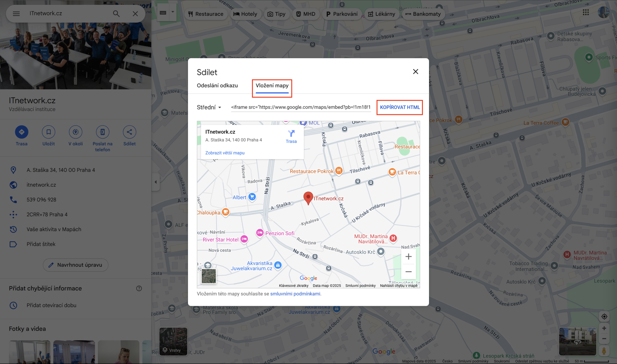Click the Uložit save icon
Viewport: 617px width, 364px height.
pos(49,132)
